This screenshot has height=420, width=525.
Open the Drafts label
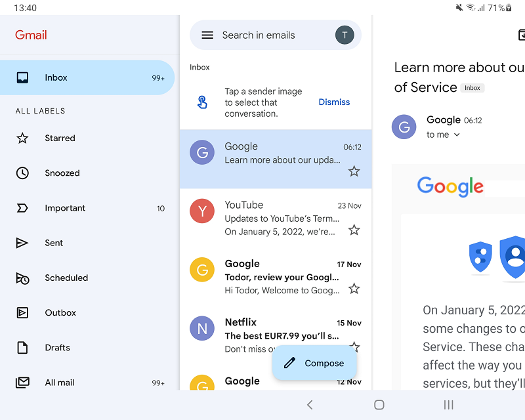(x=87, y=348)
